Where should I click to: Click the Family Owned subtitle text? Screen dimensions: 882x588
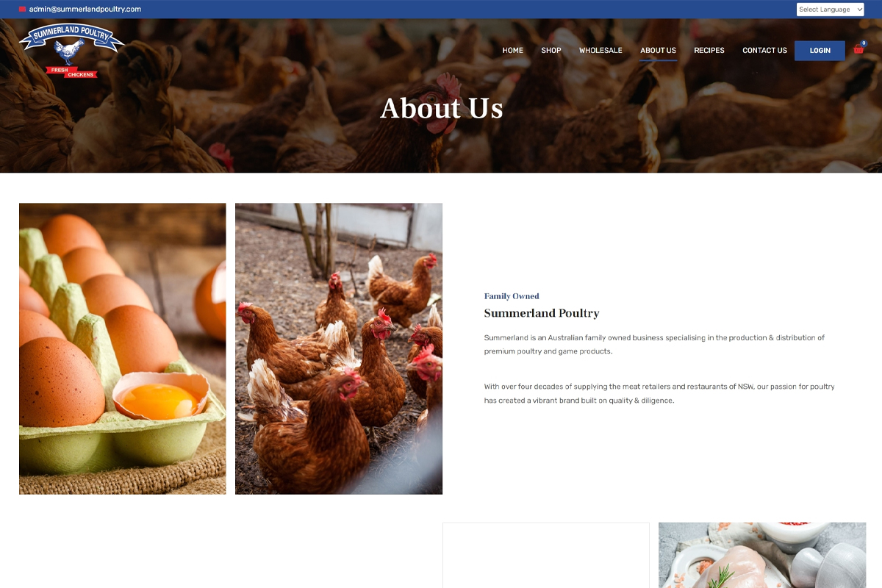tap(512, 296)
